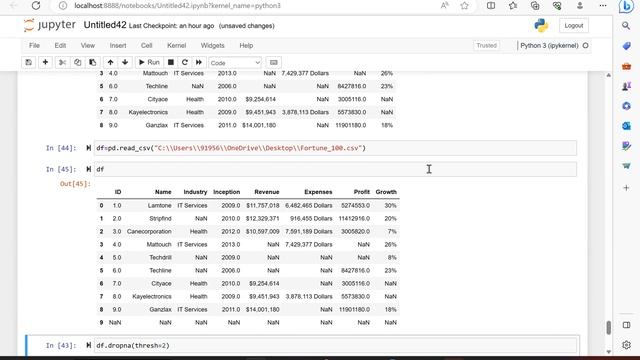The width and height of the screenshot is (640, 360).
Task: Open the cell type Code dropdown
Action: point(235,63)
